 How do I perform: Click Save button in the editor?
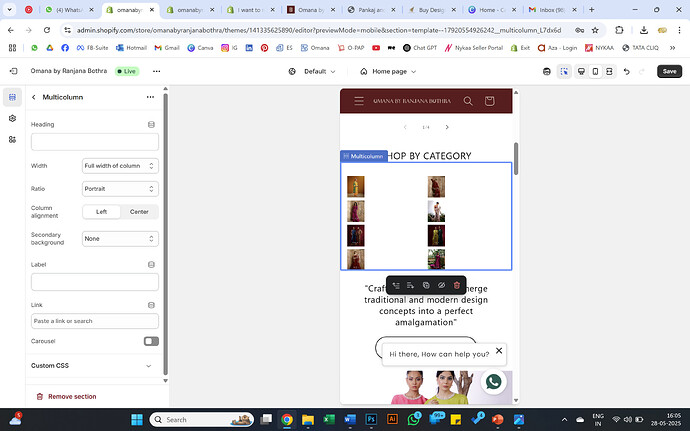[x=669, y=71]
